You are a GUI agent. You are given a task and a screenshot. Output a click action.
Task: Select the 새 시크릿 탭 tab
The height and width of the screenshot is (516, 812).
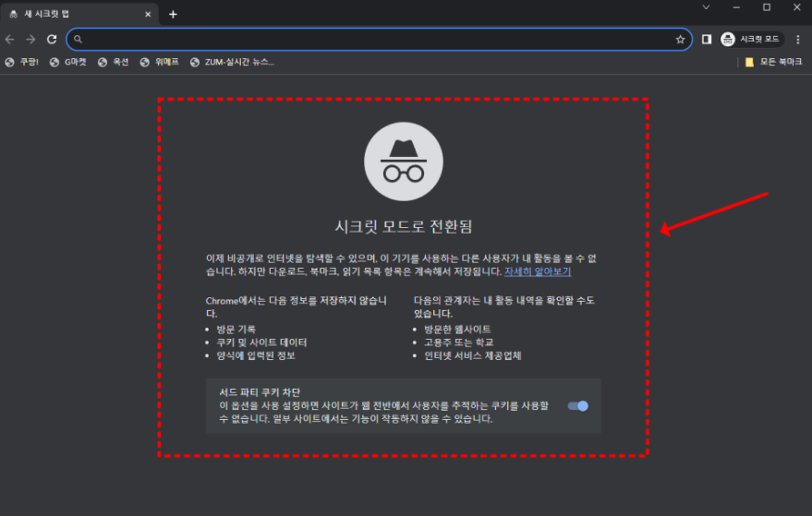(79, 14)
